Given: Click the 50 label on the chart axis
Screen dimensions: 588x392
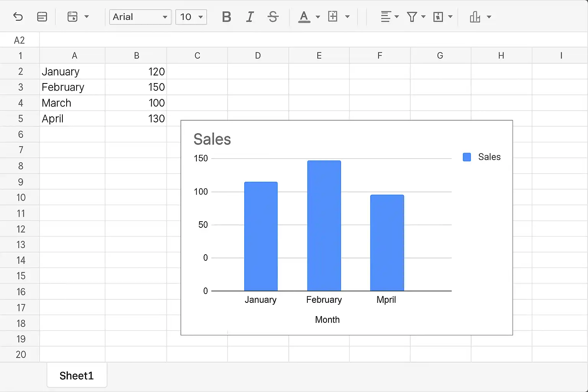Looking at the screenshot, I should 203,225.
